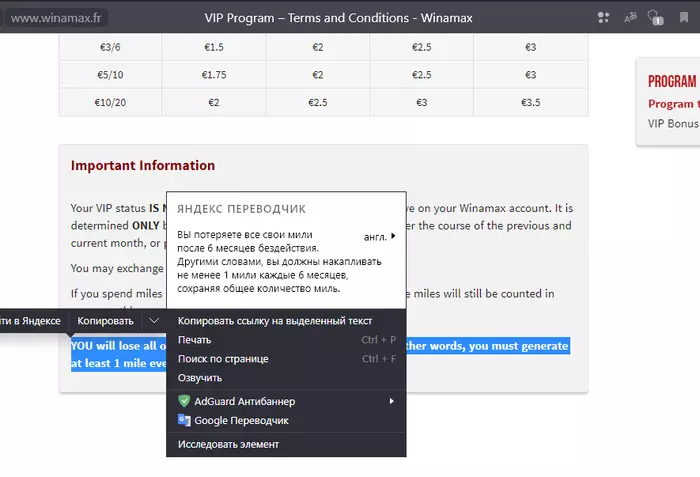Click the translated Russian text block
This screenshot has width=700, height=477.
pos(279,261)
